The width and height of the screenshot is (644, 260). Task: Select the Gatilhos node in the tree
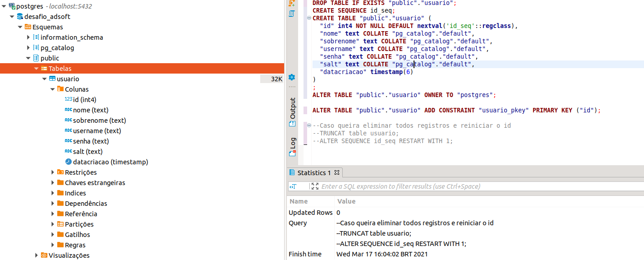[77, 234]
